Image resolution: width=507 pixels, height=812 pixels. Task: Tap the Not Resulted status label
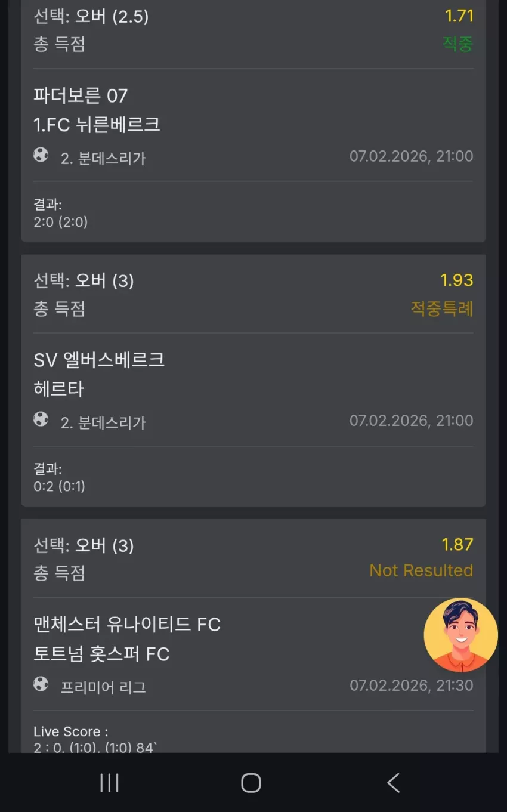[421, 570]
